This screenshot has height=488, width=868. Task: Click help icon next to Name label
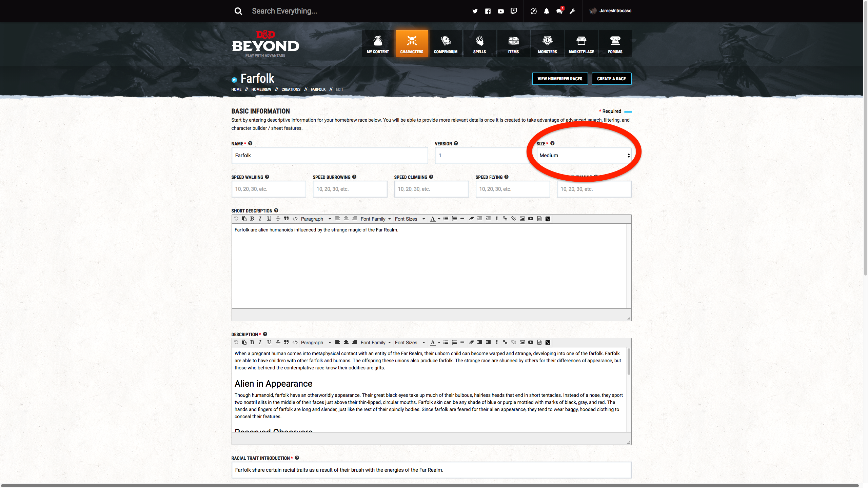pyautogui.click(x=250, y=143)
